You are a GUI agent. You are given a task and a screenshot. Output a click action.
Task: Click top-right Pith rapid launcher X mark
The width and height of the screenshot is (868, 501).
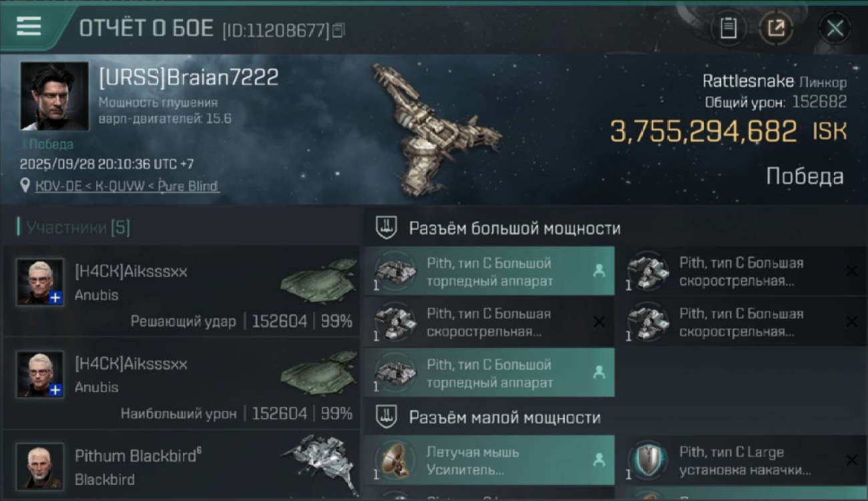click(x=851, y=271)
